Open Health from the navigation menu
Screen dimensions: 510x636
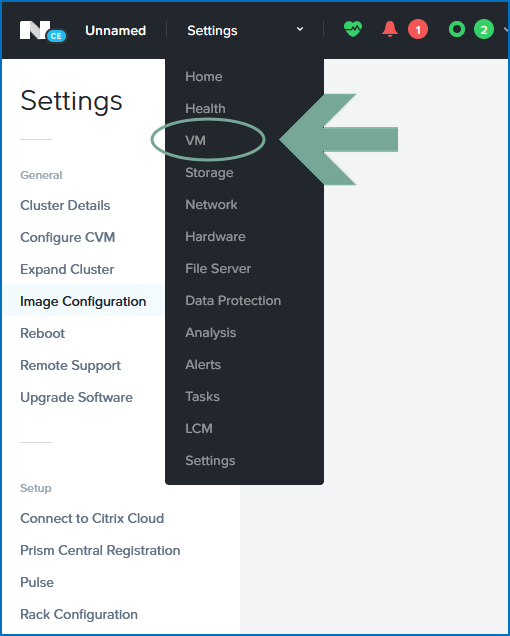(x=205, y=108)
